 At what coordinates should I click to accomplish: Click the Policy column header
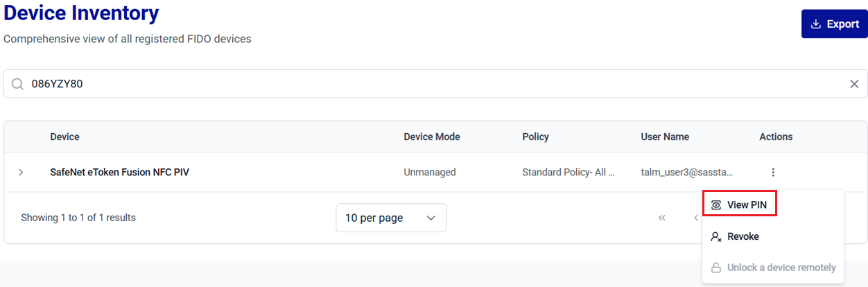click(535, 137)
